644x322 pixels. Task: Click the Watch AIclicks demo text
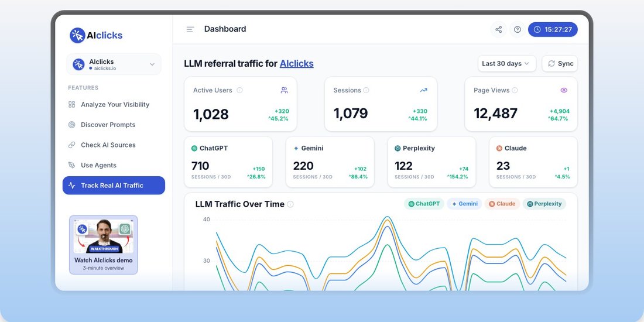click(x=104, y=260)
